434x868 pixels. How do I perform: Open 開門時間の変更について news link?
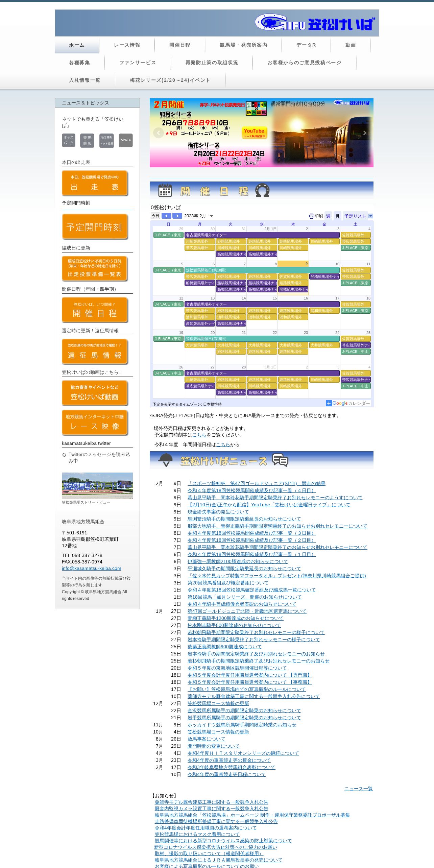(x=213, y=746)
